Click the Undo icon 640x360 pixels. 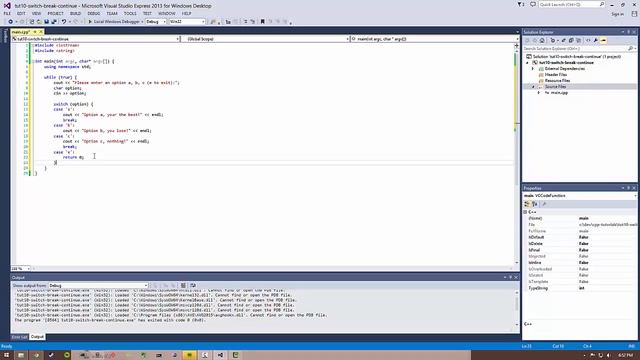coord(64,22)
